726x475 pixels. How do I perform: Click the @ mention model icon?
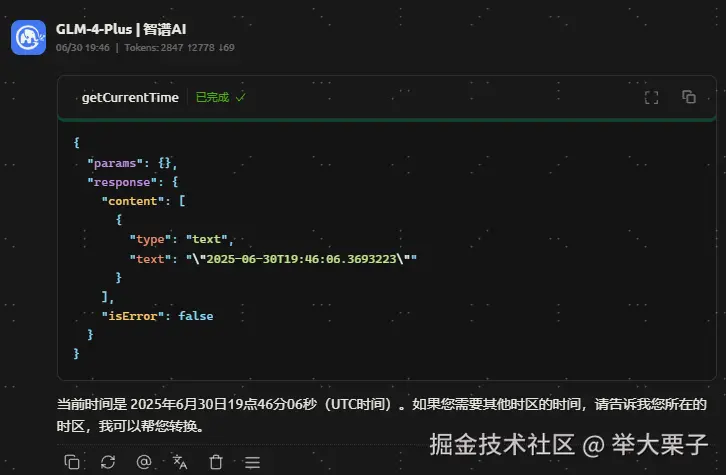click(144, 462)
